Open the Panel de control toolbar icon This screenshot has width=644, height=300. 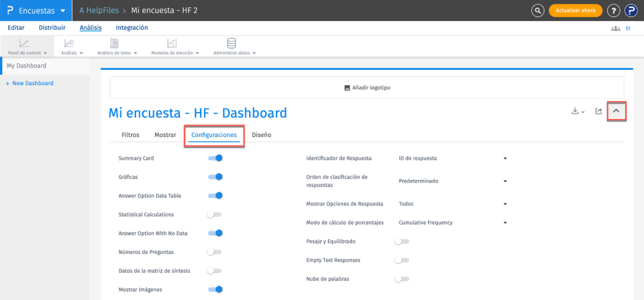(24, 43)
